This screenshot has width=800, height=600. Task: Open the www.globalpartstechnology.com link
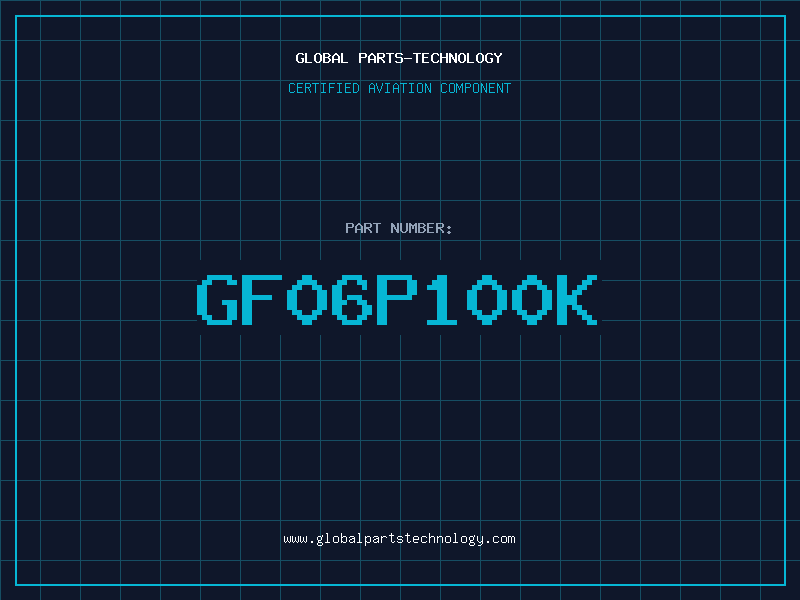[x=399, y=539]
